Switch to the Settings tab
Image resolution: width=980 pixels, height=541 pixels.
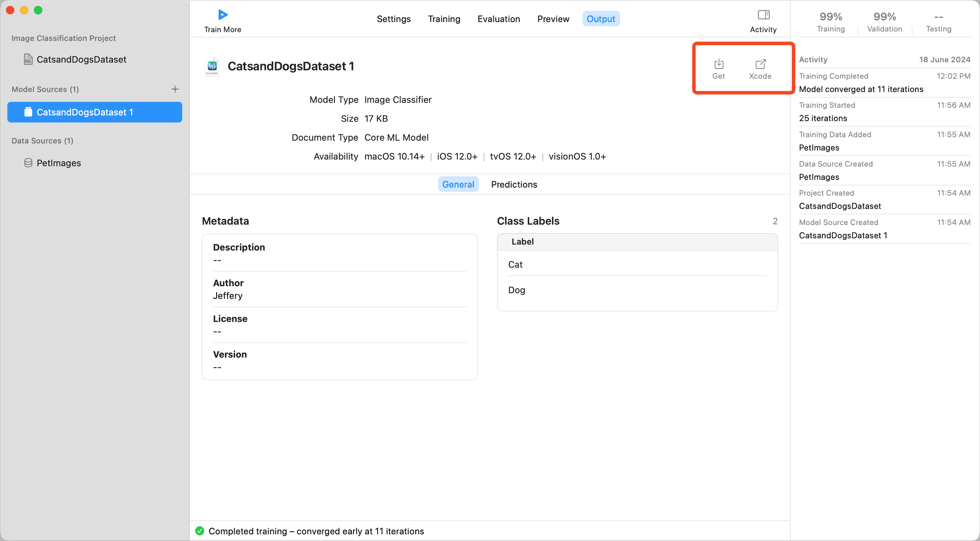(393, 19)
